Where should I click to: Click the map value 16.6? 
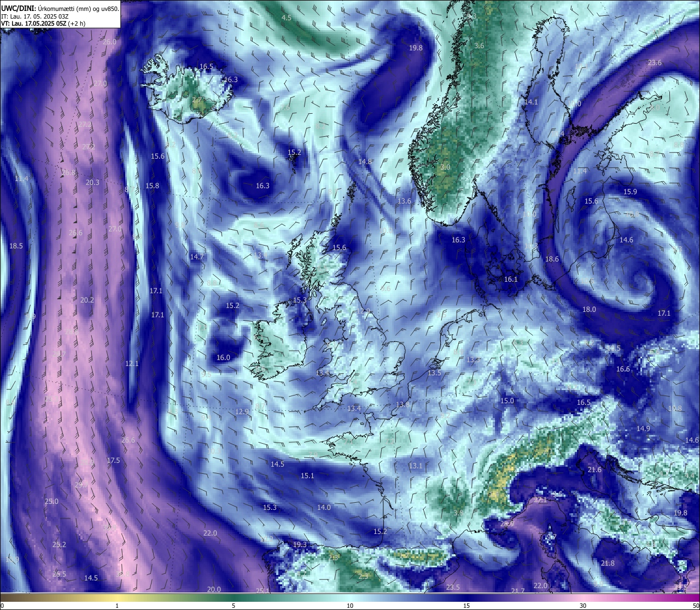click(623, 369)
